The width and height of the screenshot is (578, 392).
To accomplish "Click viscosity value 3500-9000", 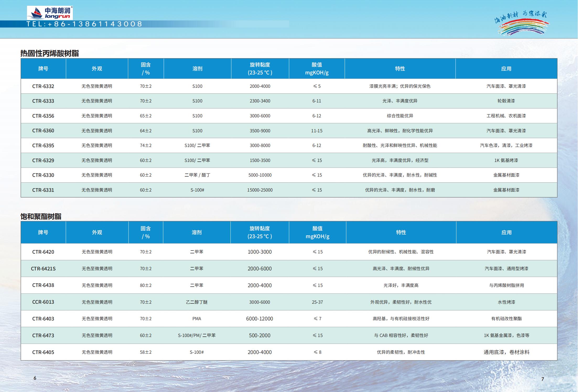I will [260, 131].
